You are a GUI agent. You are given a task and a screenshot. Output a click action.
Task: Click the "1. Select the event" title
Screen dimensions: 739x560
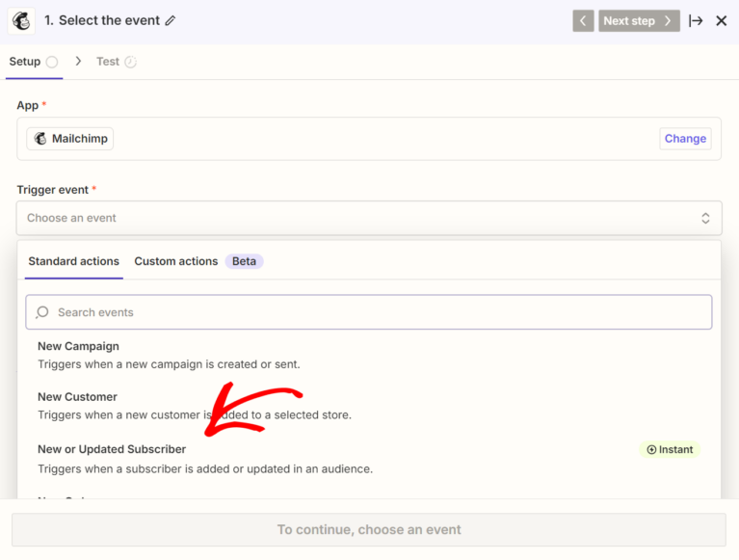pyautogui.click(x=102, y=20)
